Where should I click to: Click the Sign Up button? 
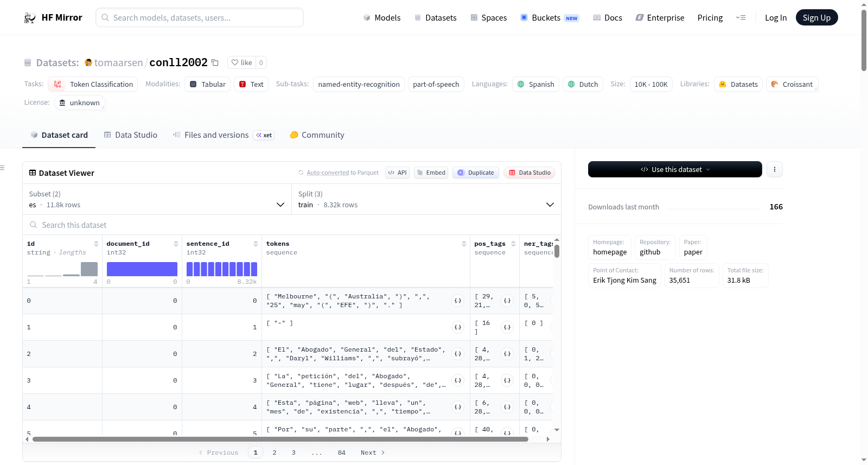817,18
